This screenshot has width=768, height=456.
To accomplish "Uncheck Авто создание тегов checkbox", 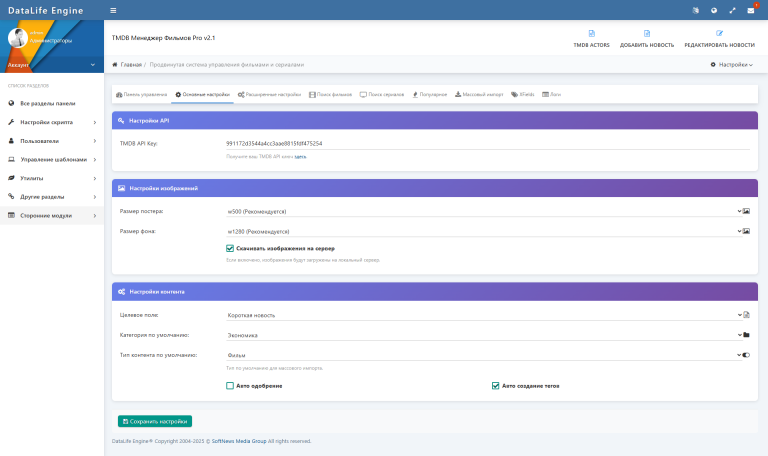I will point(495,385).
